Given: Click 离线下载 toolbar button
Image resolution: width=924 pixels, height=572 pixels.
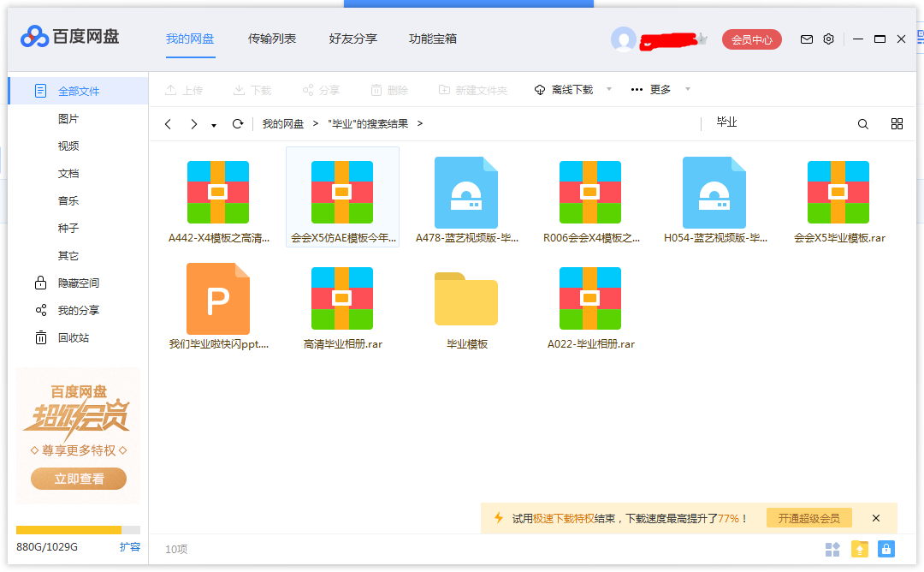Looking at the screenshot, I should pos(564,90).
